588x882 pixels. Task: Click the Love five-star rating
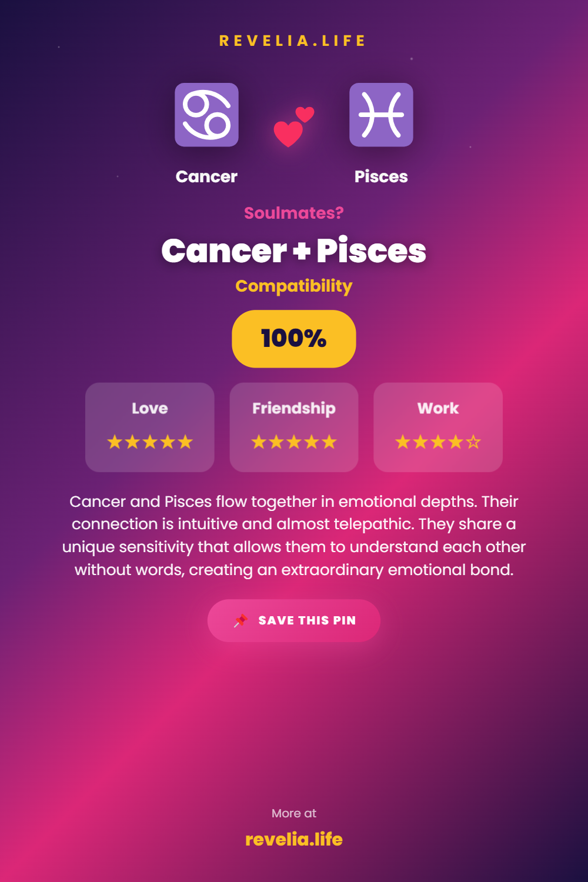click(x=150, y=442)
